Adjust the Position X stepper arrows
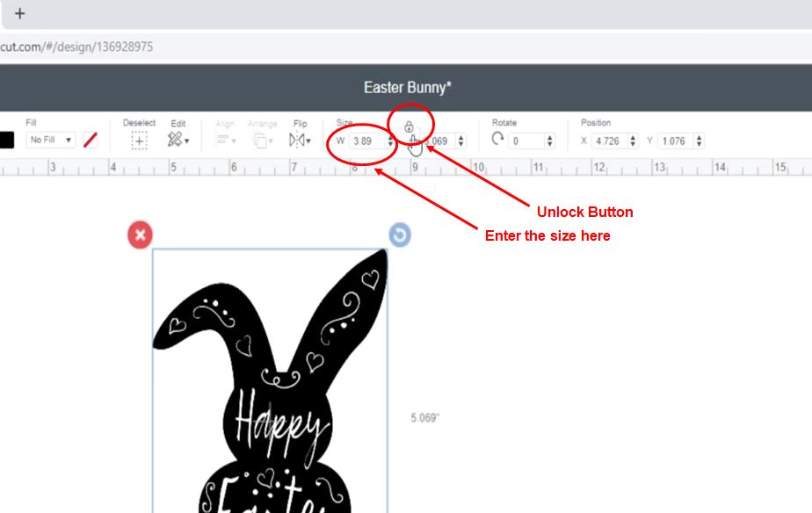 point(633,141)
